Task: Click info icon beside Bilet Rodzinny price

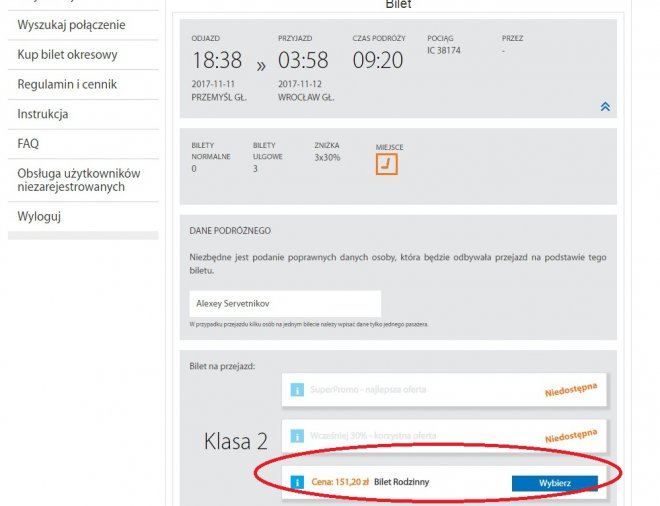Action: click(x=297, y=482)
